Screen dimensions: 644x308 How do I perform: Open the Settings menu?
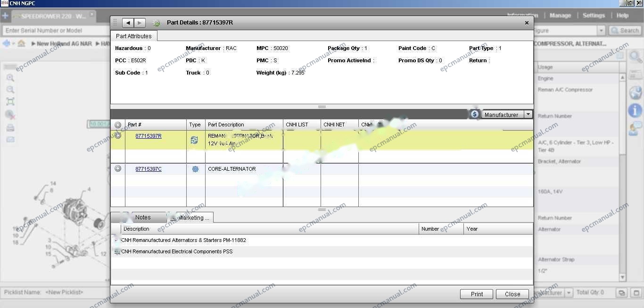(x=594, y=16)
